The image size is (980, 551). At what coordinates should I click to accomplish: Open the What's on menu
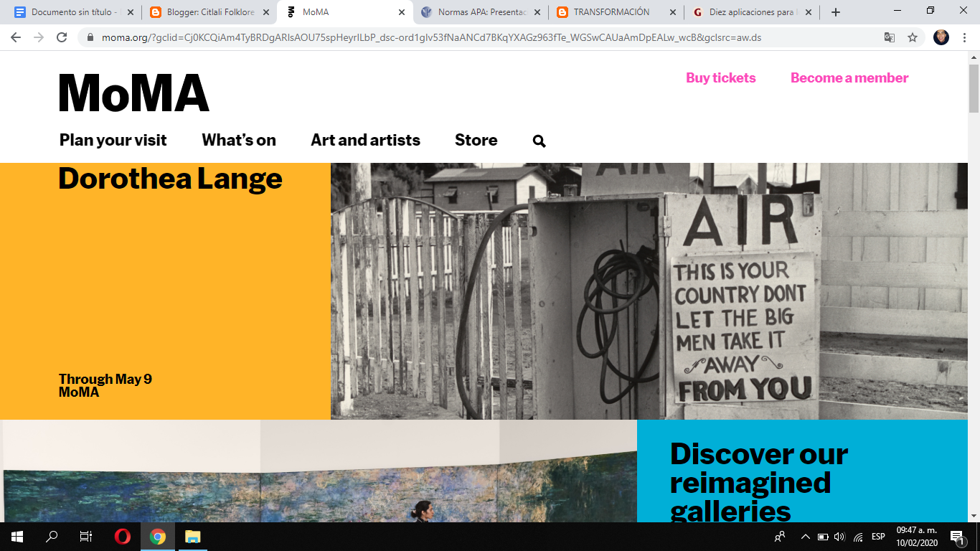[x=239, y=140]
